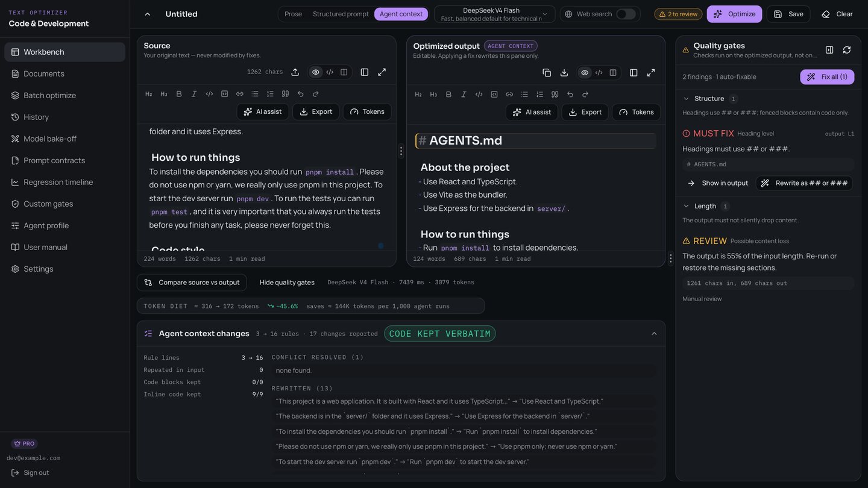The image size is (868, 488).
Task: Toggle the Web search switch
Action: tap(626, 14)
